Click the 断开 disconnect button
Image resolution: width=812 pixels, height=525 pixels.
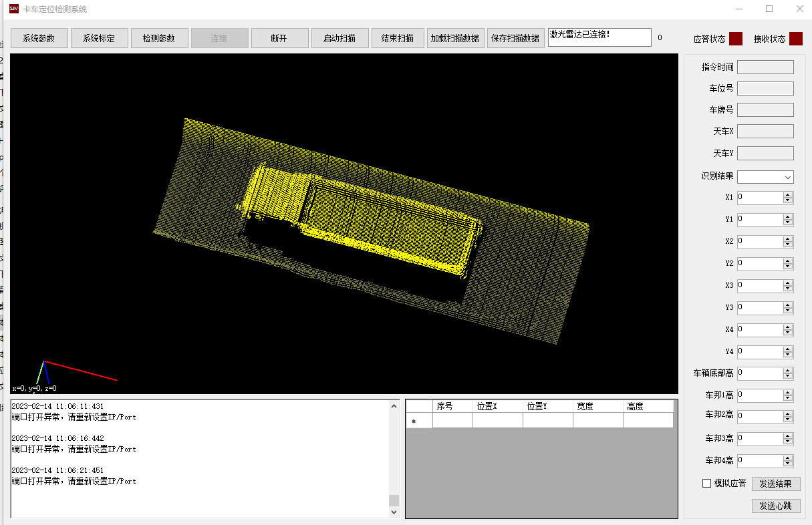click(279, 38)
